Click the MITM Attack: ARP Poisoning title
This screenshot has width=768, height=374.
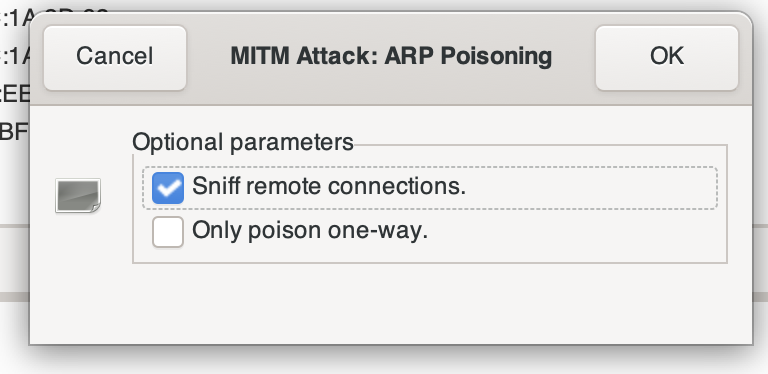coord(391,56)
